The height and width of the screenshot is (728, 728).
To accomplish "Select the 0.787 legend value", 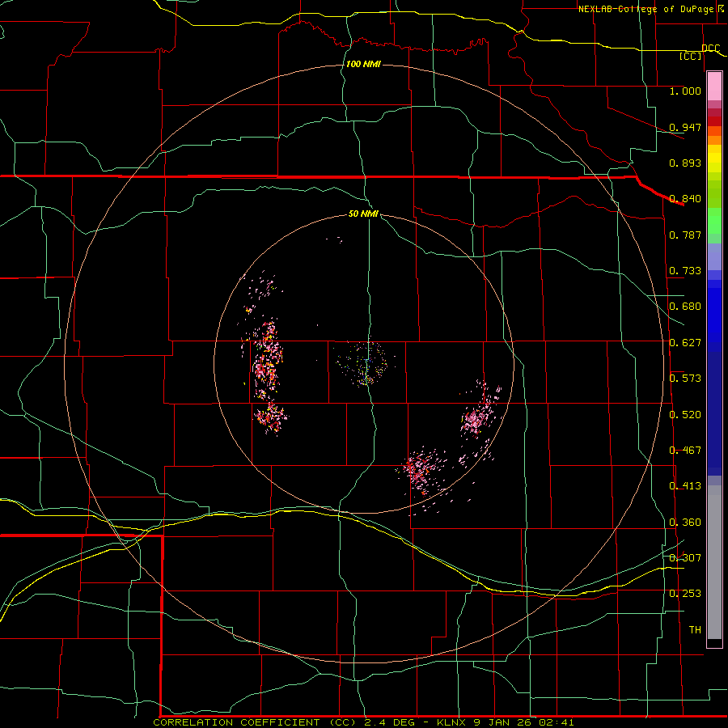I will click(x=685, y=235).
